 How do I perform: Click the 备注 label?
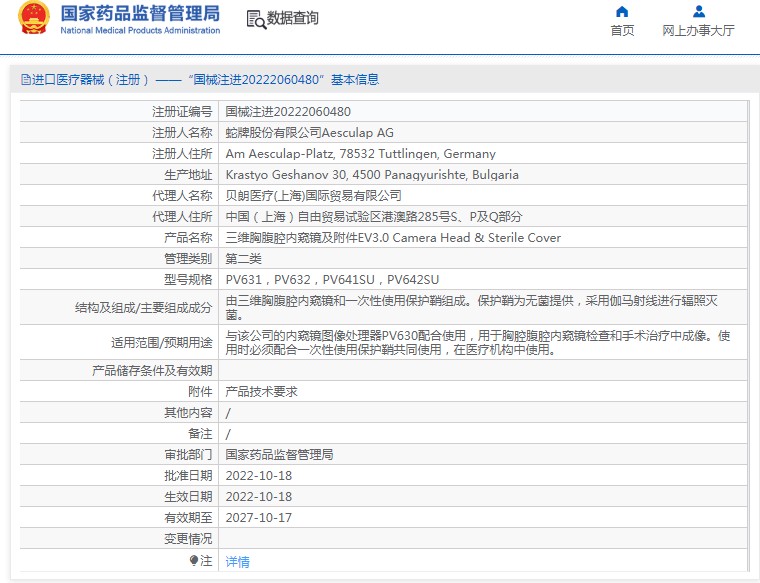click(x=200, y=434)
